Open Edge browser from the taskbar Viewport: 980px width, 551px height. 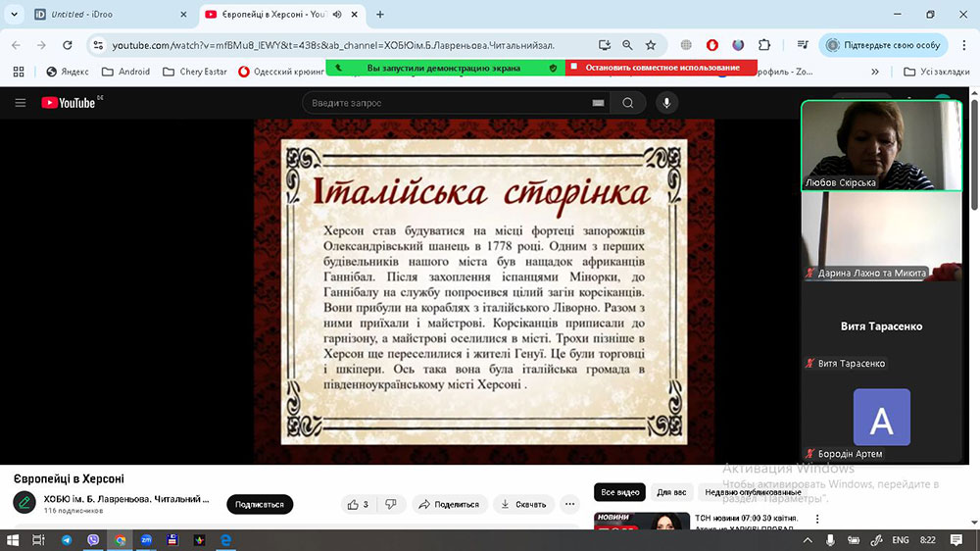click(225, 540)
